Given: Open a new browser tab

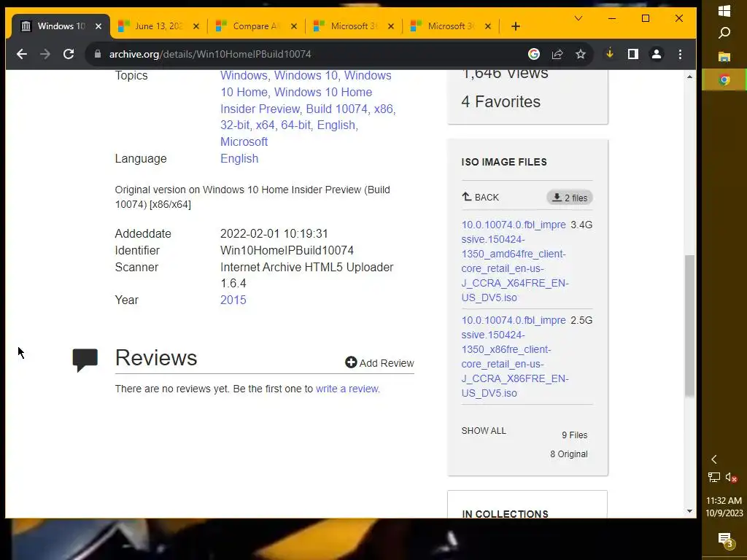Looking at the screenshot, I should (x=516, y=26).
